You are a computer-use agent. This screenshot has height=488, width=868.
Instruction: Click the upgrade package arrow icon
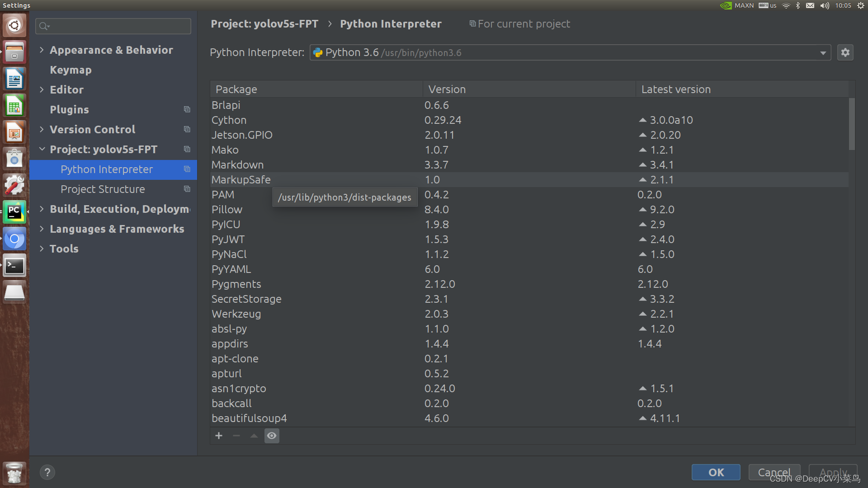coord(254,436)
